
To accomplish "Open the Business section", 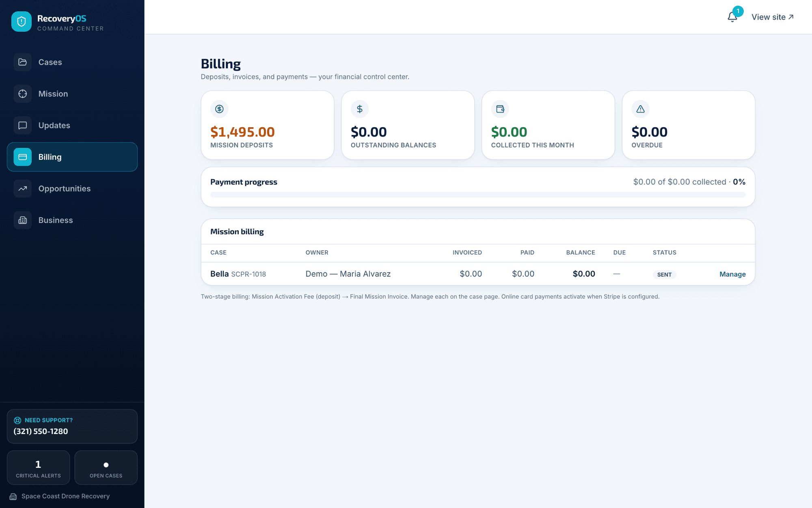I will point(72,220).
